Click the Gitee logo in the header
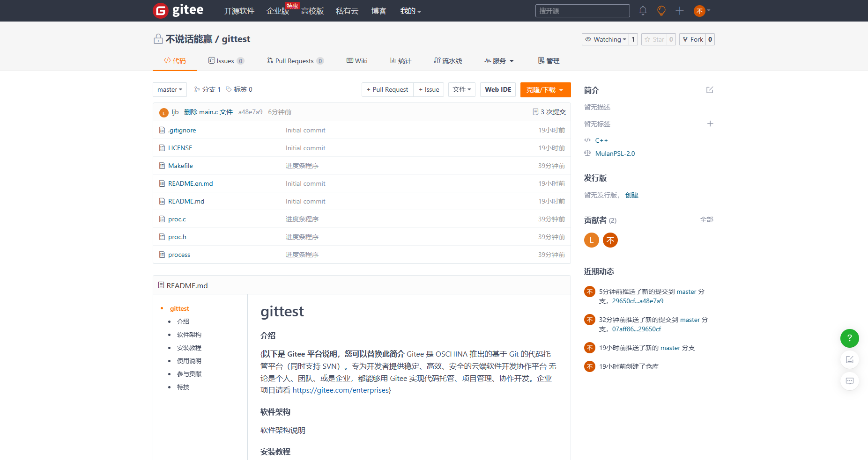Screen dimensions: 868x460 178,10
